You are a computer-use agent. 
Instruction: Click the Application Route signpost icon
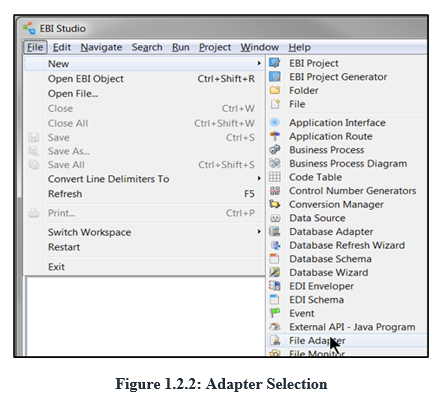[x=275, y=136]
